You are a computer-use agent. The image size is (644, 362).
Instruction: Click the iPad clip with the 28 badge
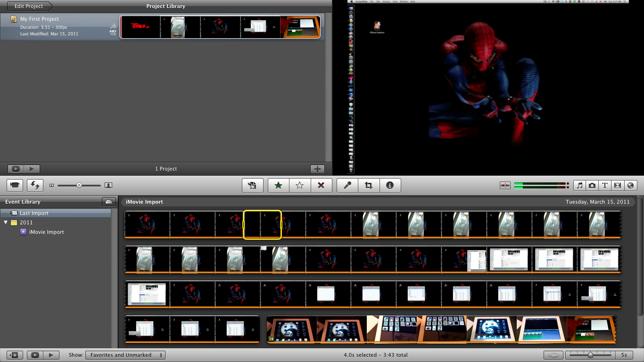[292, 329]
